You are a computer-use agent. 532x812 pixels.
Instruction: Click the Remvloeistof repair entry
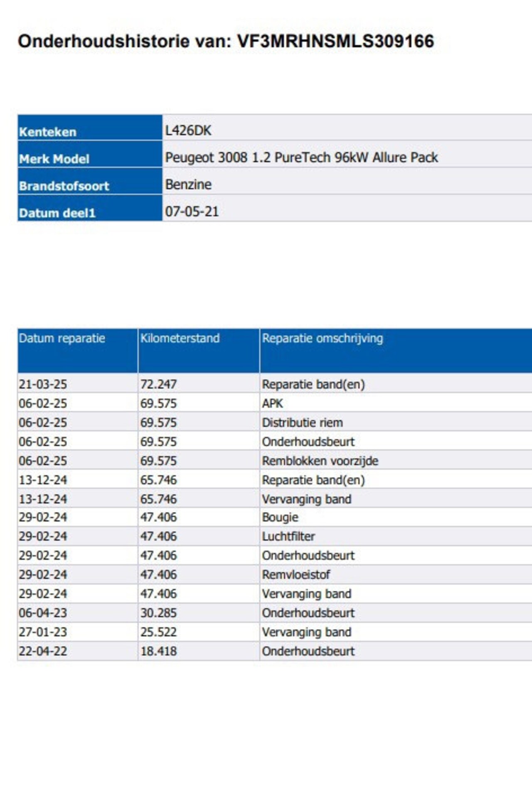(x=296, y=574)
